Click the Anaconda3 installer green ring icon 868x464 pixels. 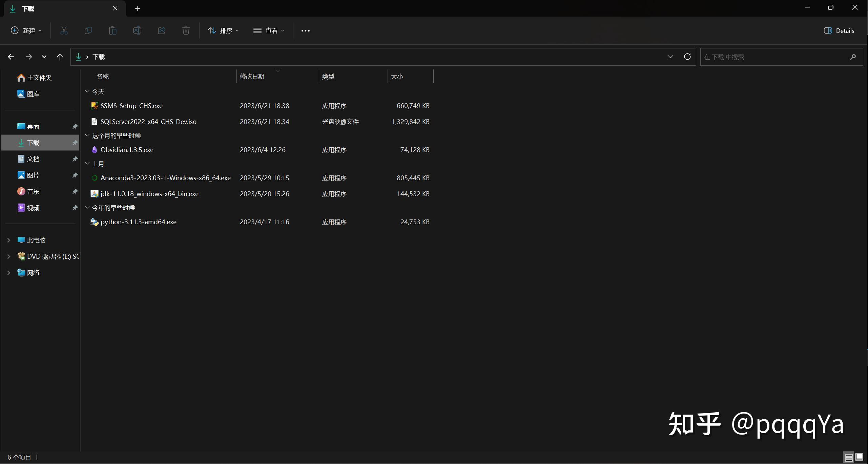(95, 178)
